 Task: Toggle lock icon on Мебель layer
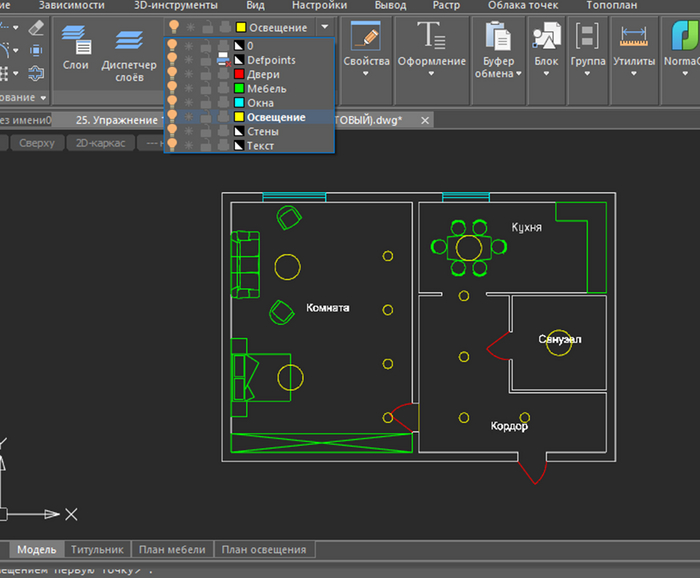(x=206, y=89)
